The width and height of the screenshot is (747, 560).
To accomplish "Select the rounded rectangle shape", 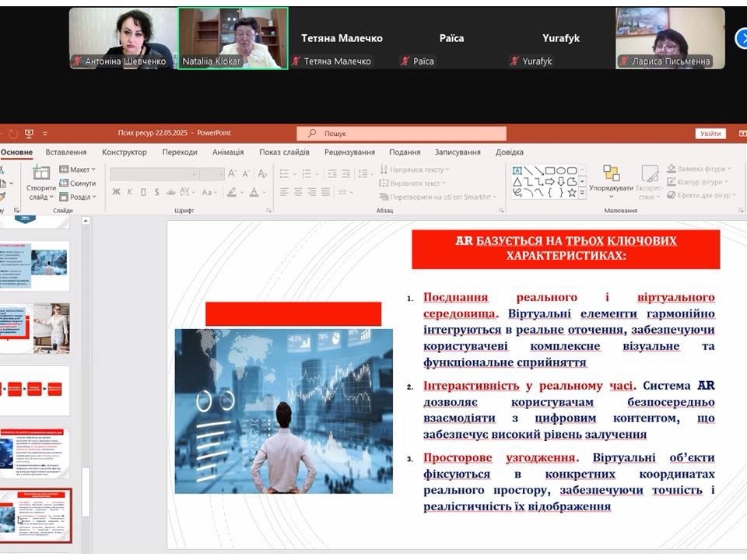I will (x=572, y=170).
